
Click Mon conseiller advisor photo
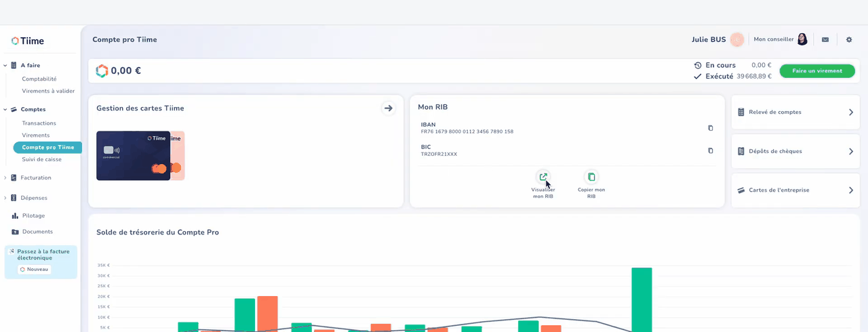(x=802, y=39)
